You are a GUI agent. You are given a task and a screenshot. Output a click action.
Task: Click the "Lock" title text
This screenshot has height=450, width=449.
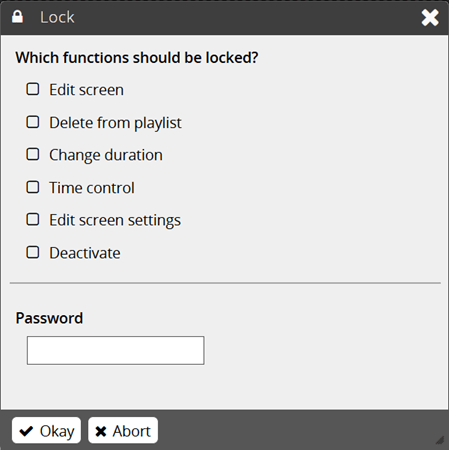pyautogui.click(x=57, y=17)
